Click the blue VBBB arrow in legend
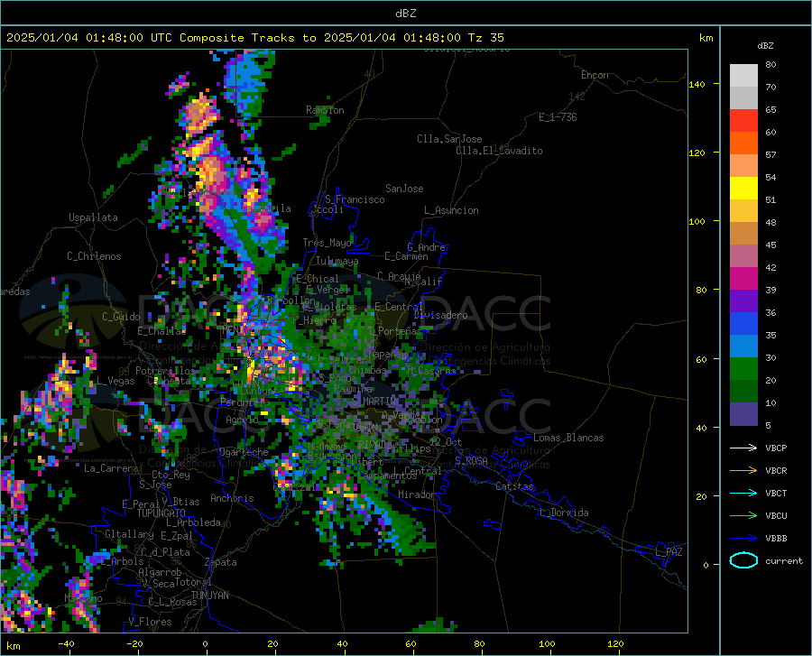The width and height of the screenshot is (812, 656). tap(743, 539)
